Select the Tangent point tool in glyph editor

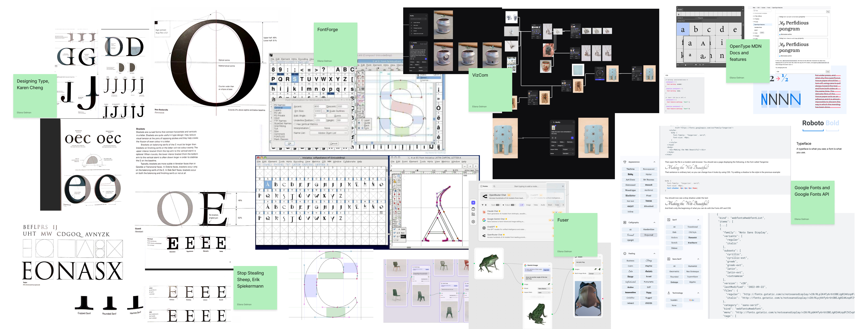[x=399, y=199]
